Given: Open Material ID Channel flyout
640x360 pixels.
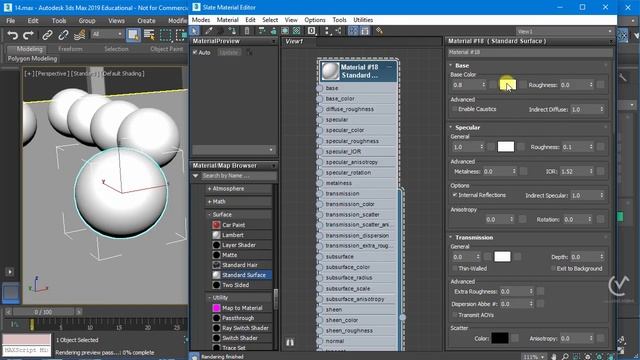Looking at the screenshot, I should 311,31.
